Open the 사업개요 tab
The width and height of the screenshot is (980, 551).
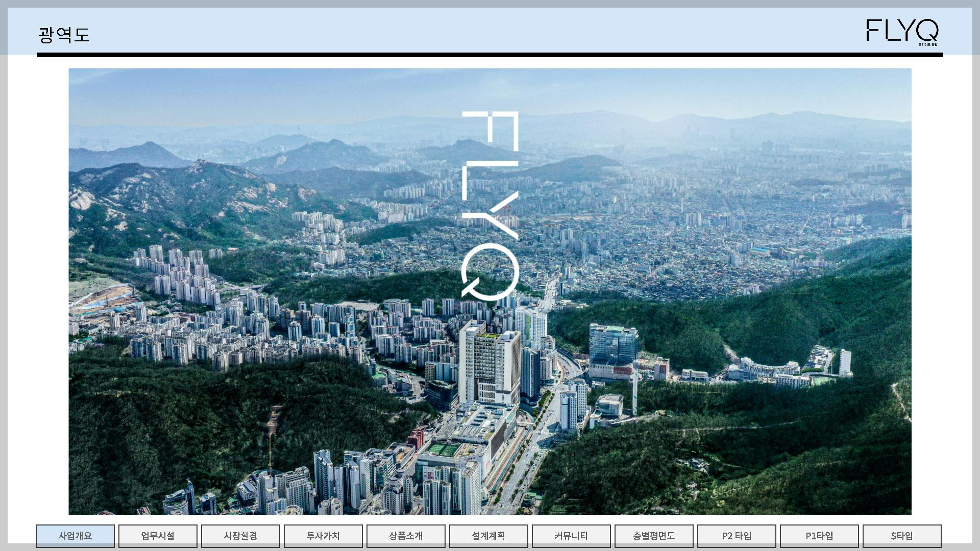tap(75, 536)
